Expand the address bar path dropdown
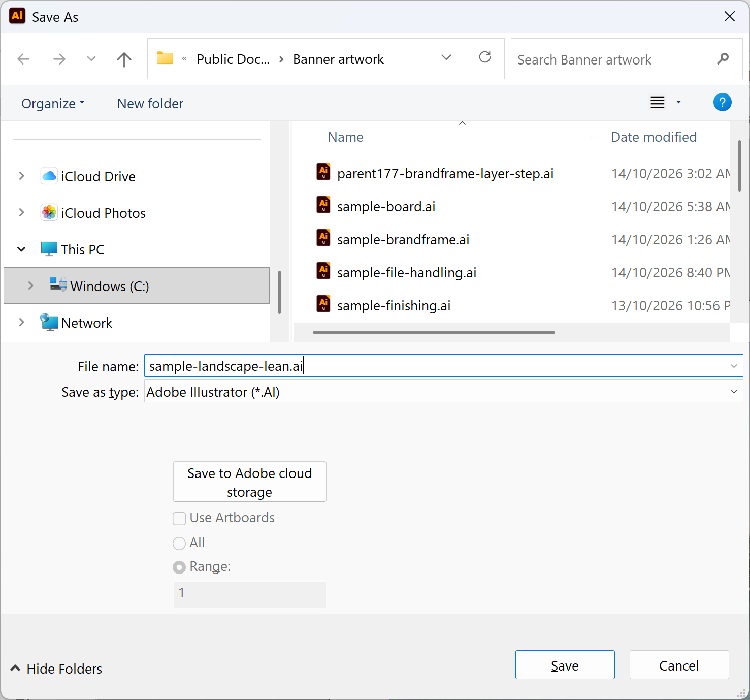This screenshot has width=750, height=700. pyautogui.click(x=446, y=57)
